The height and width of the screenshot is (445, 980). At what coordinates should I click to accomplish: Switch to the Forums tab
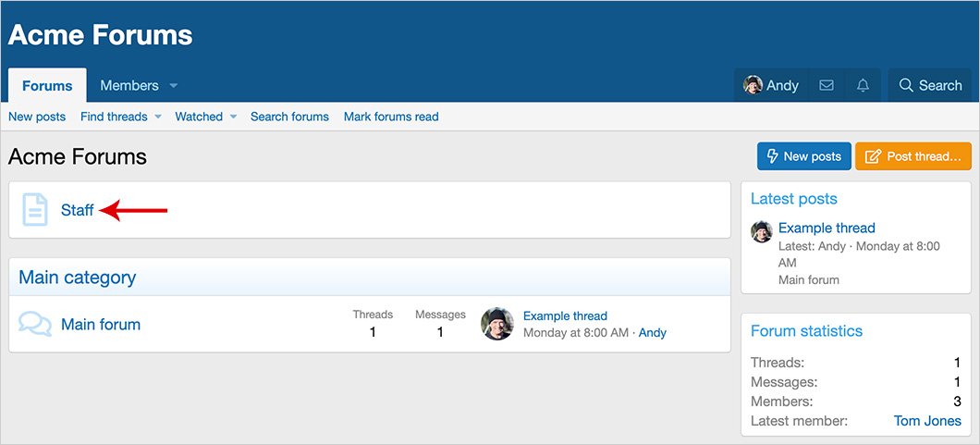[47, 85]
